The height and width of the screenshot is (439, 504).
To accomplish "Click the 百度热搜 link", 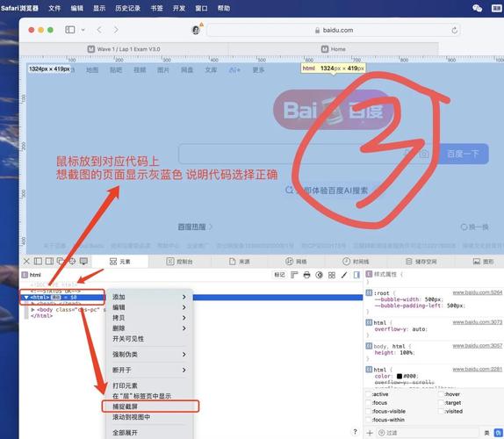I will pyautogui.click(x=195, y=227).
